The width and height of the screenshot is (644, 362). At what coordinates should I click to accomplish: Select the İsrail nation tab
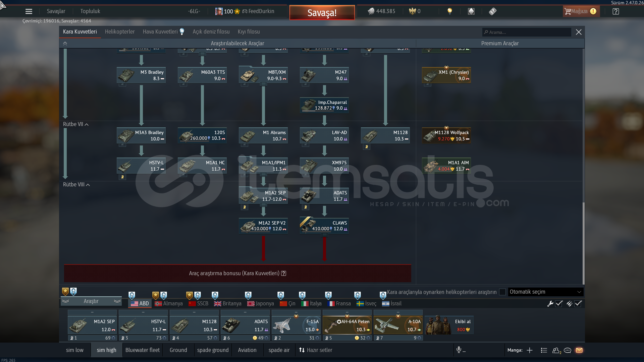pyautogui.click(x=392, y=304)
